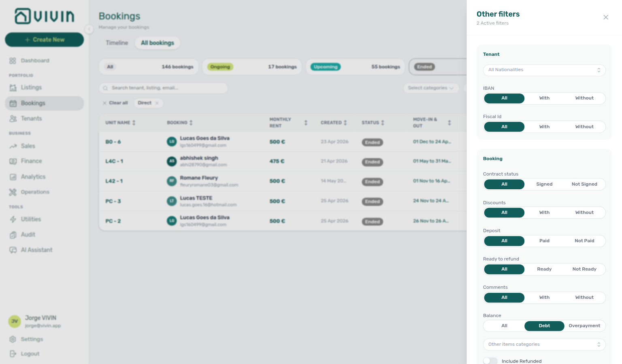The width and height of the screenshot is (622, 364).
Task: Choose Signed contract status
Action: (544, 184)
